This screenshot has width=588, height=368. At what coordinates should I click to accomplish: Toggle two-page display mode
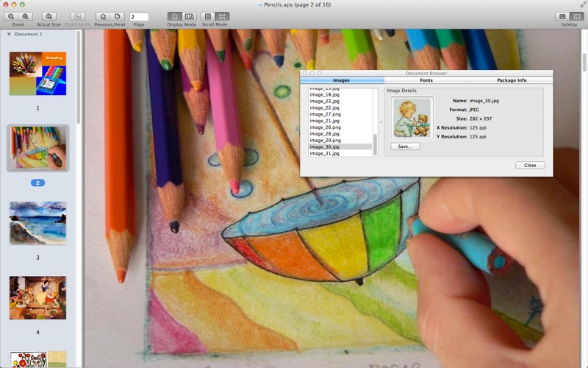pyautogui.click(x=189, y=16)
